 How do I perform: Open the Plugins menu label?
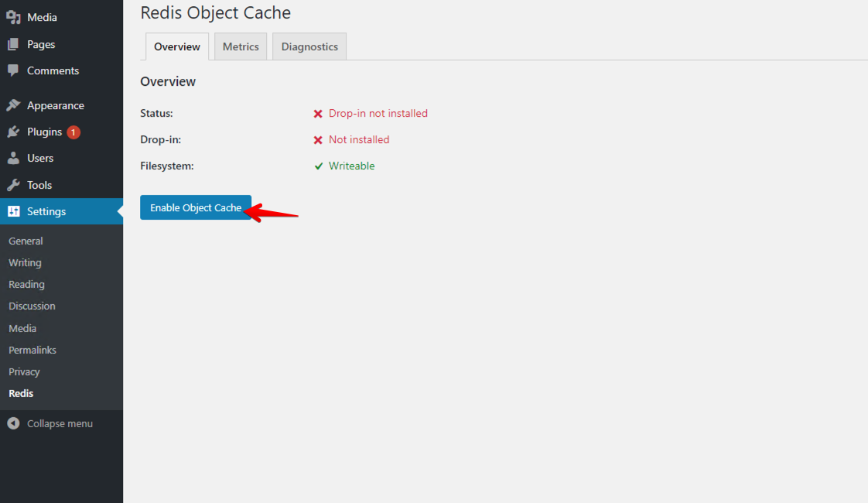coord(44,132)
